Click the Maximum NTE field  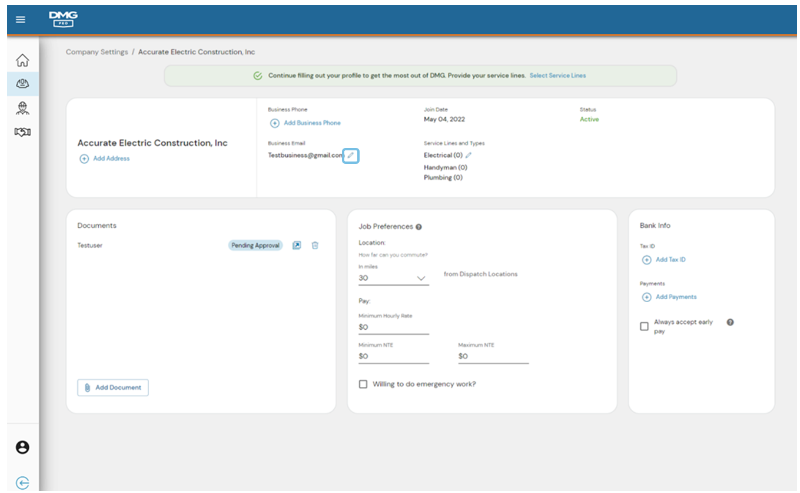[x=493, y=356]
